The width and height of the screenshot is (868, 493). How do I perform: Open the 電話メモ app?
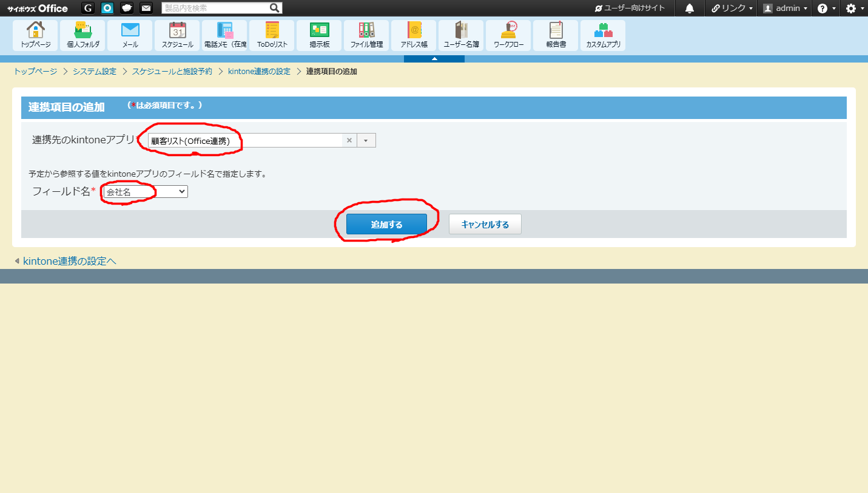(225, 36)
